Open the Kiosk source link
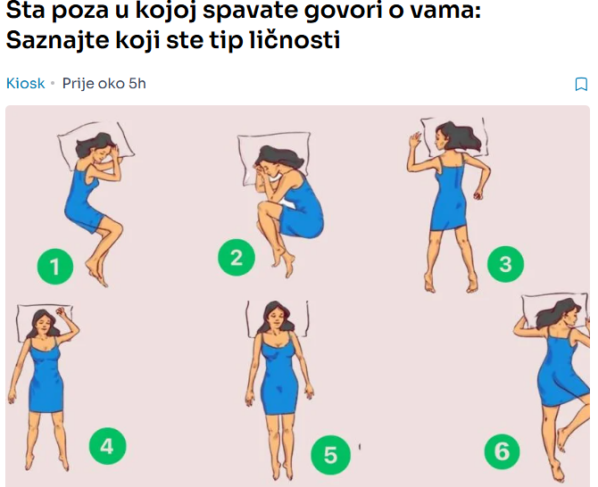The width and height of the screenshot is (598, 487). pos(25,84)
